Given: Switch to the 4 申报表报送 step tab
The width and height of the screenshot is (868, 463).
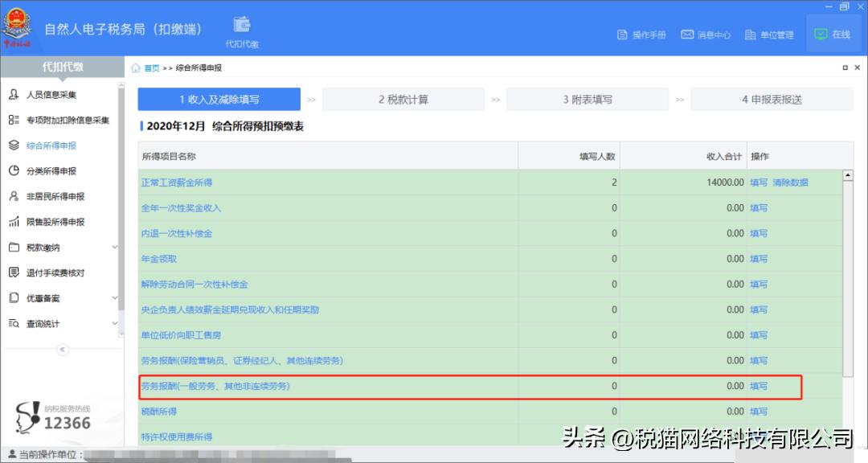Looking at the screenshot, I should 773,98.
